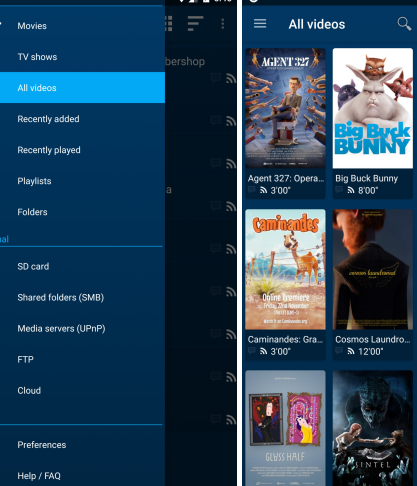Open Recently played list
The height and width of the screenshot is (486, 417).
click(49, 150)
